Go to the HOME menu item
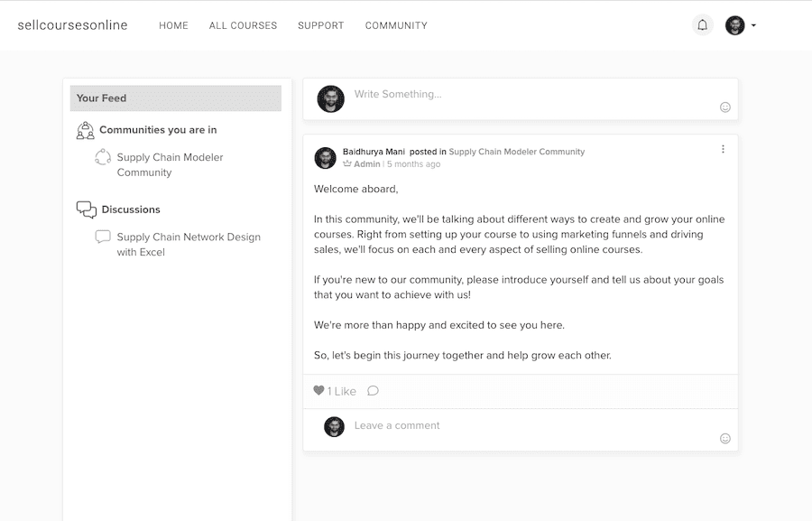 coord(173,25)
